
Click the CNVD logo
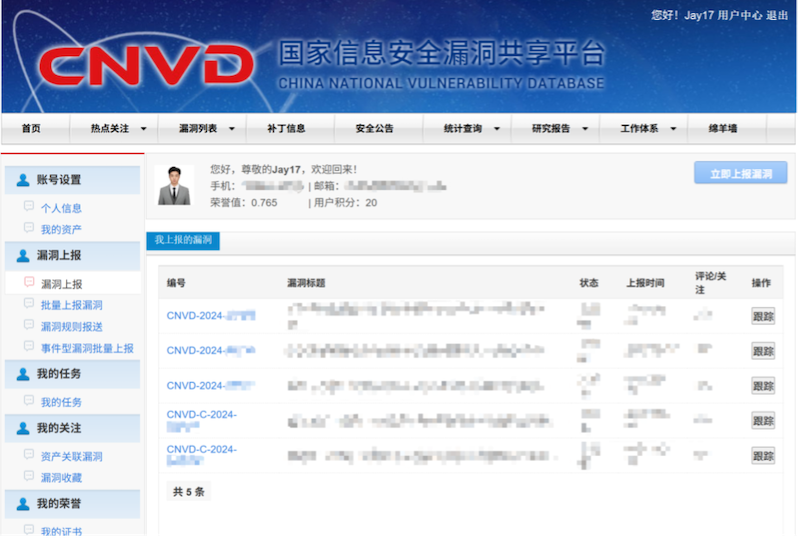point(146,65)
